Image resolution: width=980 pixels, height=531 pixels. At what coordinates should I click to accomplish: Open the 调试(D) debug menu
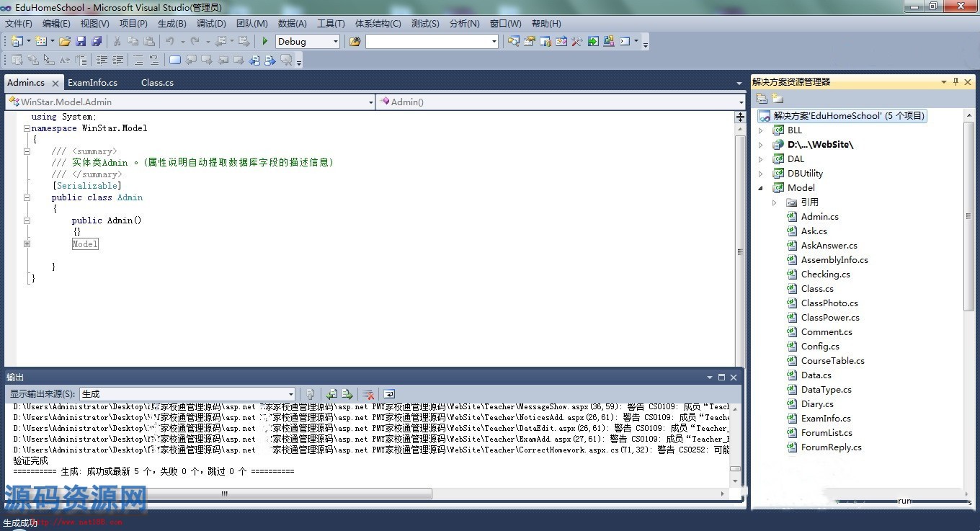tap(211, 23)
